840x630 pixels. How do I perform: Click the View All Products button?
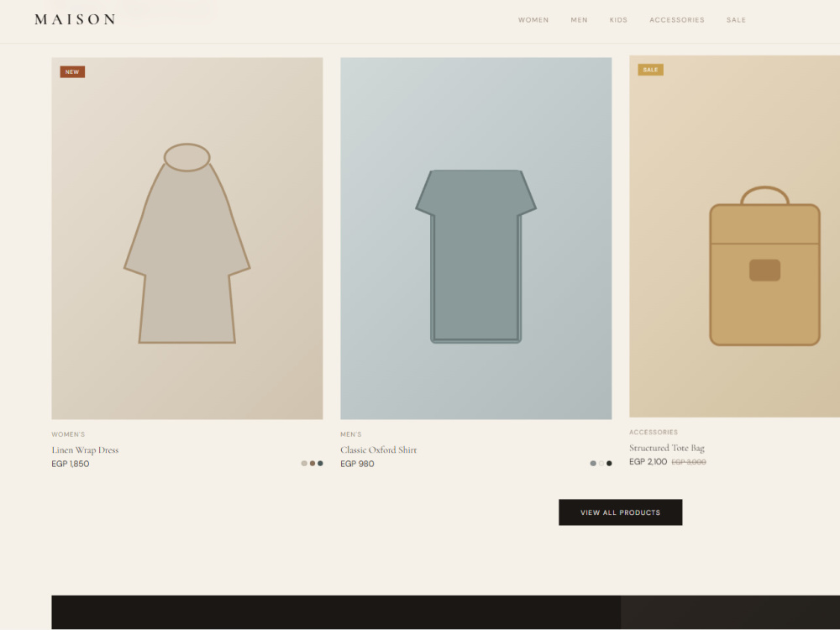coord(621,512)
